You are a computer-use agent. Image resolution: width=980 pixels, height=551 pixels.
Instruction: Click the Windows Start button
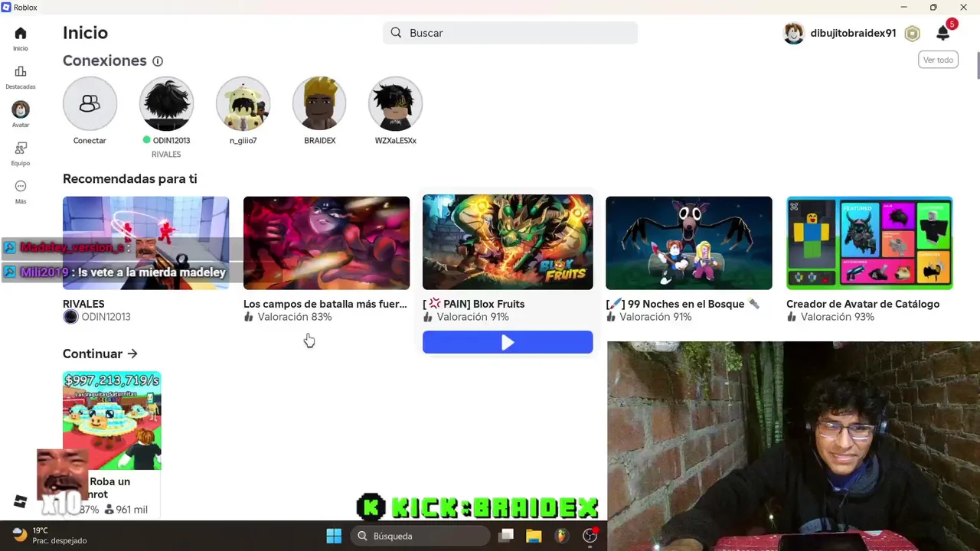click(x=334, y=536)
